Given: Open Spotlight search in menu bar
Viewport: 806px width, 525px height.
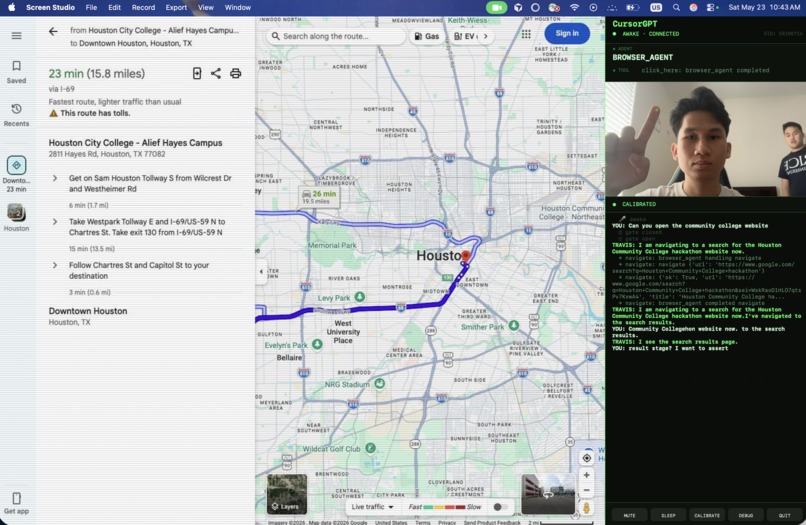Looking at the screenshot, I should (x=676, y=7).
